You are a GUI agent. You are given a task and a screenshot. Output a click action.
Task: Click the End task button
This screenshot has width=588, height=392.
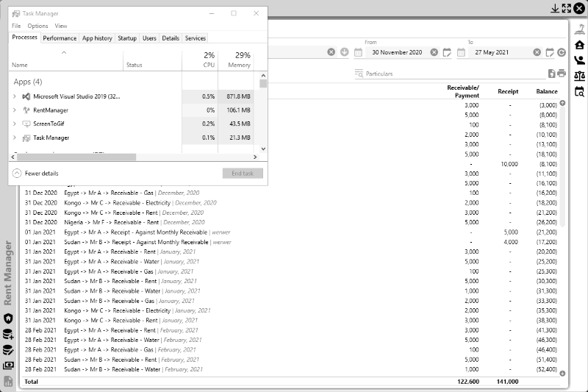243,174
